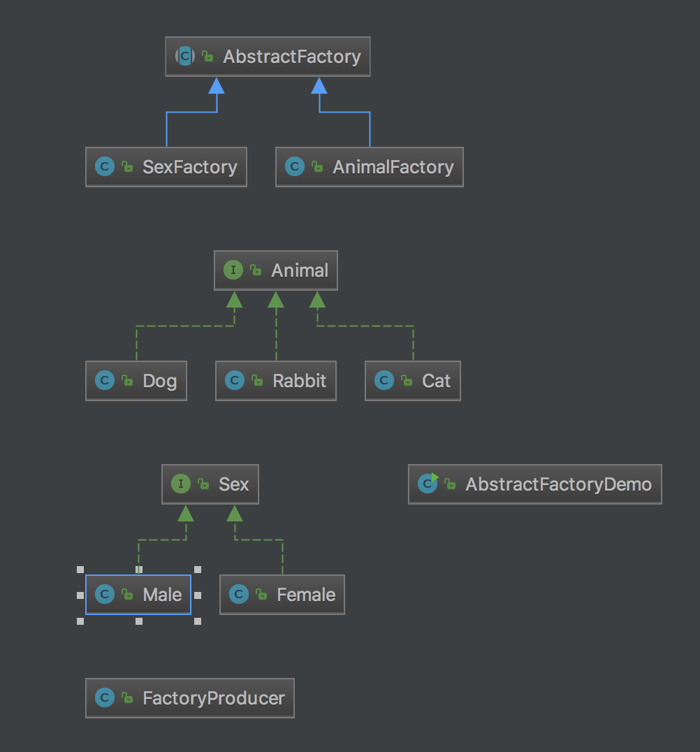Click the public lock icon on Female
The image size is (700, 752).
tap(261, 594)
